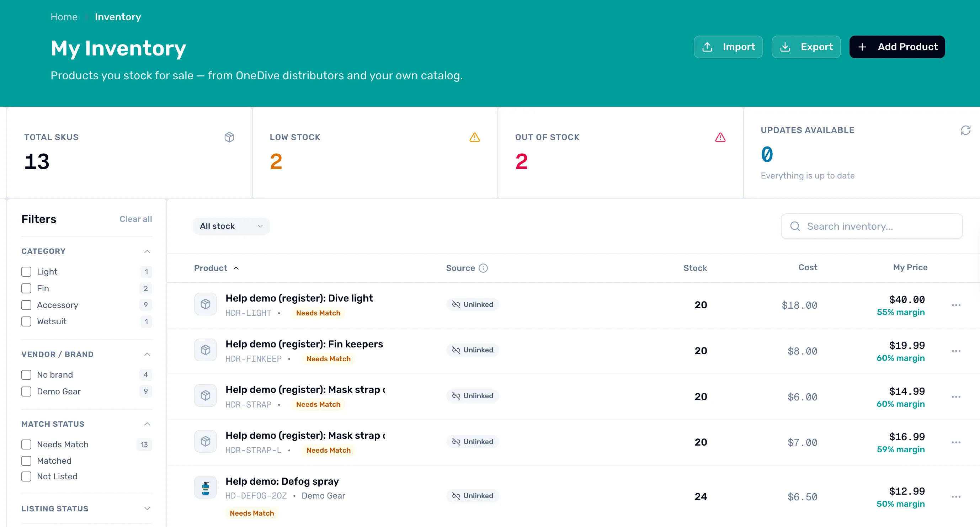Image resolution: width=980 pixels, height=527 pixels.
Task: Open the All stock dropdown
Action: coord(231,227)
